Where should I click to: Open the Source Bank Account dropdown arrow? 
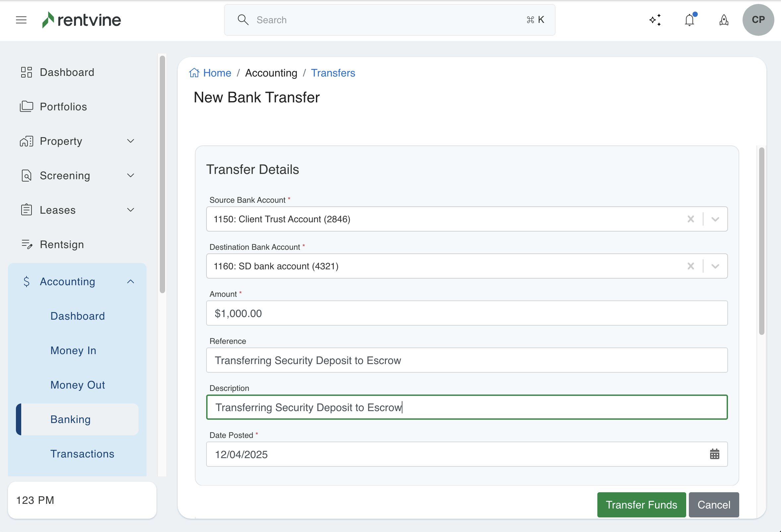point(715,219)
